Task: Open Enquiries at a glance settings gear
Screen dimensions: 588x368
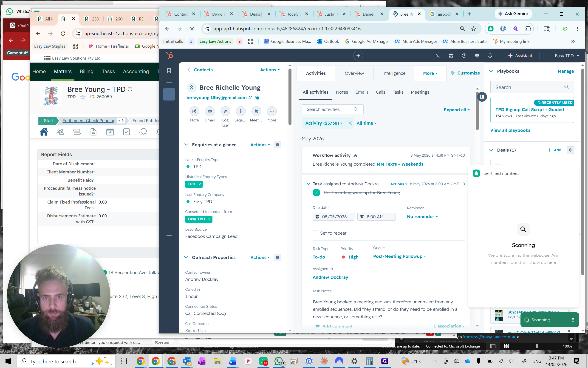Action: click(277, 145)
